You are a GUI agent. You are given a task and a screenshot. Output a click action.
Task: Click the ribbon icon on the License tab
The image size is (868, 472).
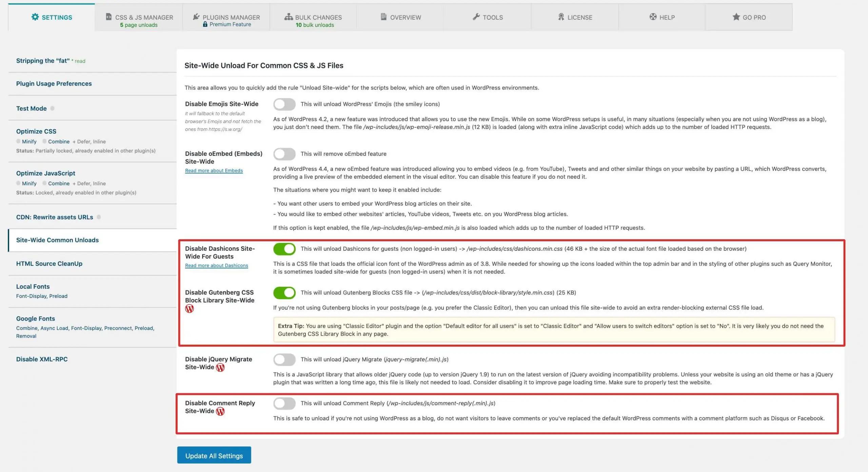point(561,17)
